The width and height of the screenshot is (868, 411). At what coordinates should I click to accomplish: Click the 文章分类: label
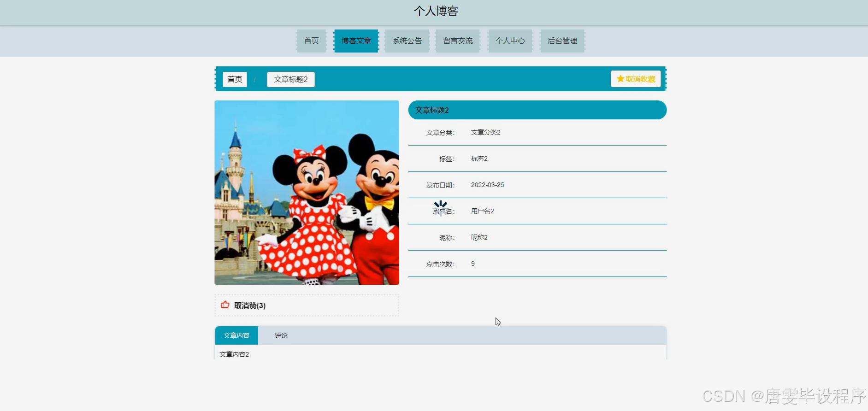point(440,133)
